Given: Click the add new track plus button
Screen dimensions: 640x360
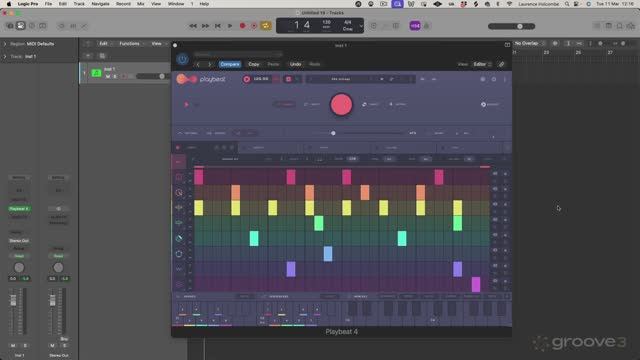Looking at the screenshot, I should [x=88, y=56].
